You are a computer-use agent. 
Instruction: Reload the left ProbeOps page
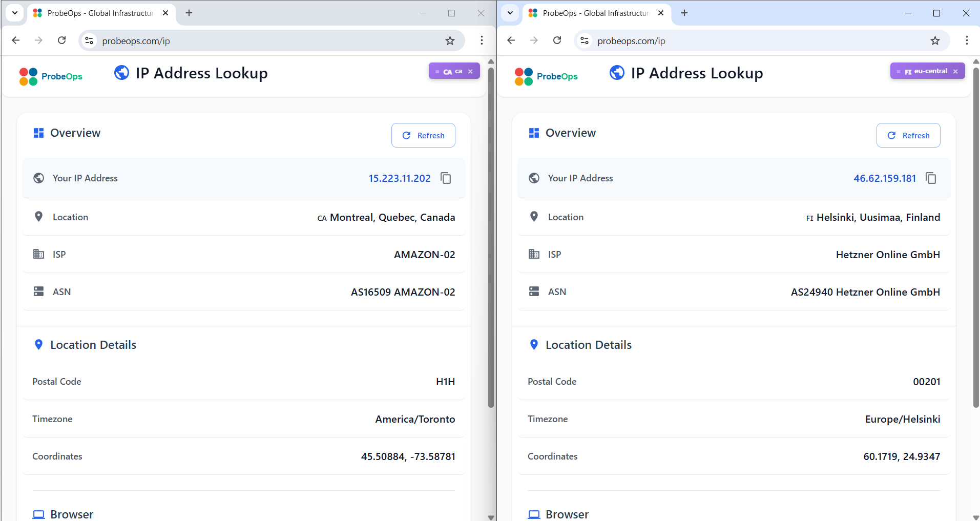[x=61, y=40]
